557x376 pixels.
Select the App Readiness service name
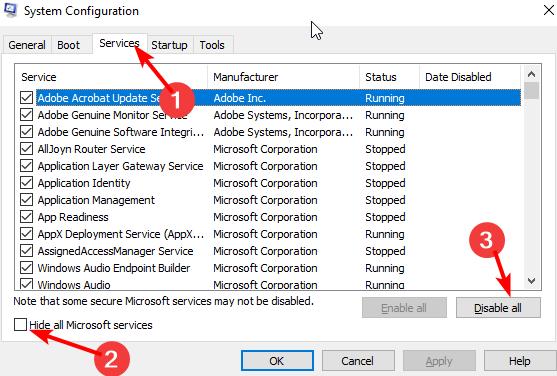tap(73, 217)
